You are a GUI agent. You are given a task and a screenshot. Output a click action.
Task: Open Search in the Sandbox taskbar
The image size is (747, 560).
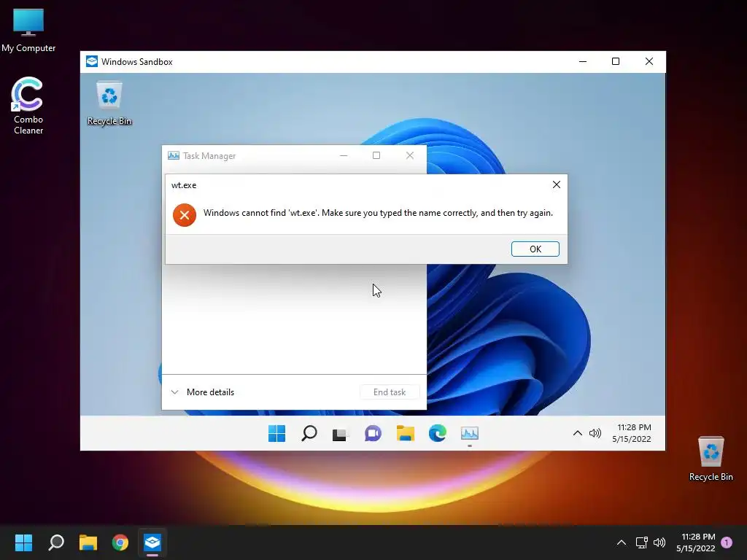(x=309, y=433)
